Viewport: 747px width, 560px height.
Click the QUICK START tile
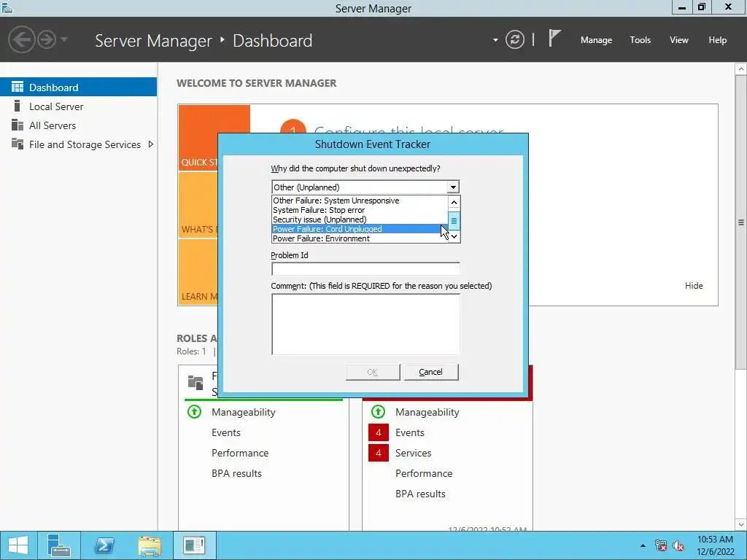(x=198, y=138)
